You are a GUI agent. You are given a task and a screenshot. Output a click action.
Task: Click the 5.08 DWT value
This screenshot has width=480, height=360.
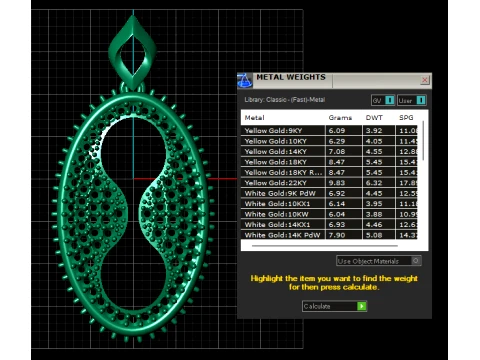[374, 235]
